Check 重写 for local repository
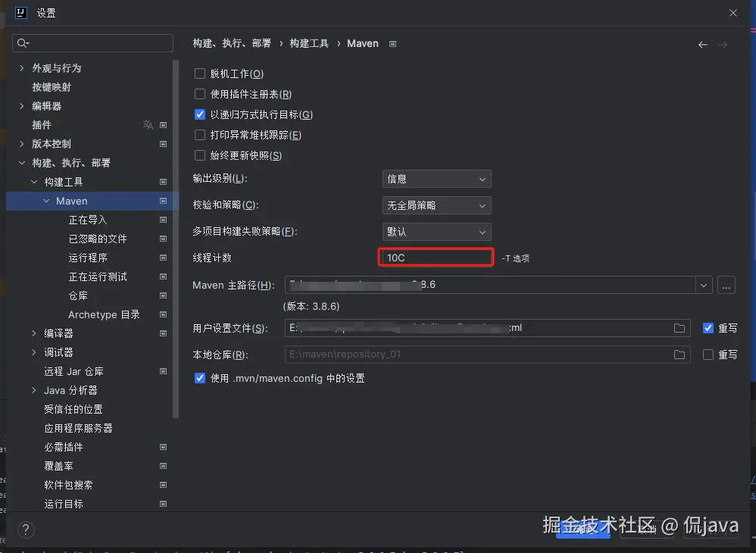 [708, 355]
